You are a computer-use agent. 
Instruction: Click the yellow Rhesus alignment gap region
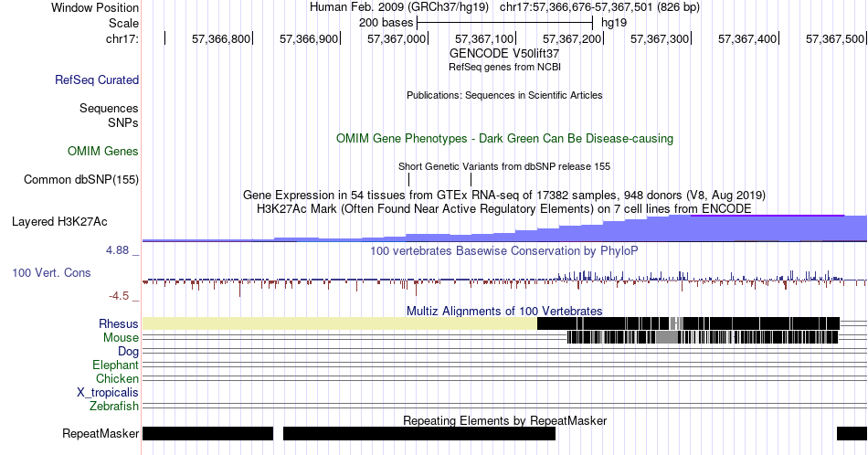pos(339,323)
